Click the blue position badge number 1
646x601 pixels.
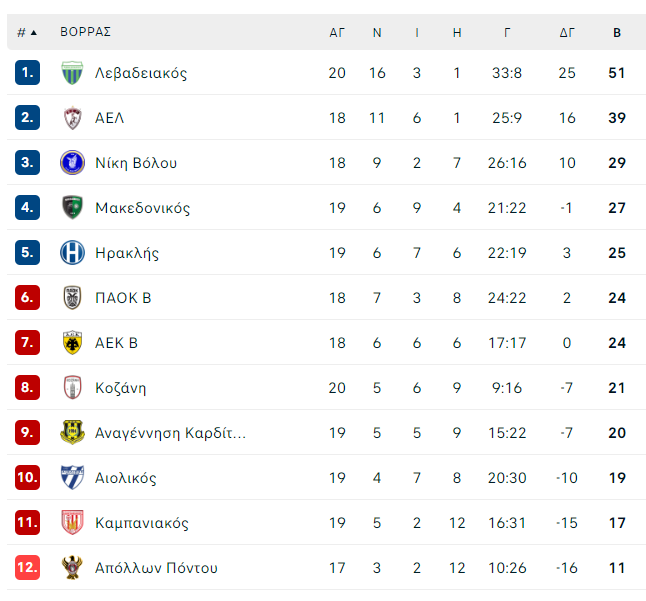(x=27, y=73)
